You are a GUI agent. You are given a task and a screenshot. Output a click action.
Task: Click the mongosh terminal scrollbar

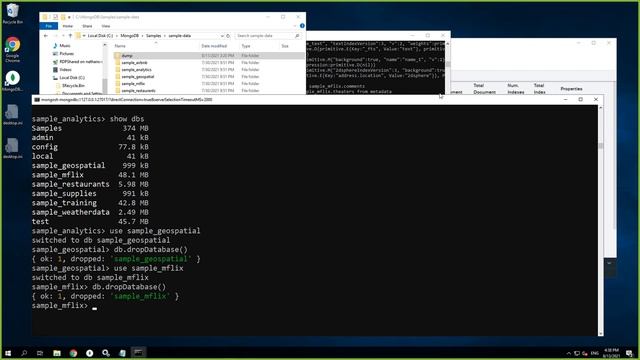tap(601, 220)
